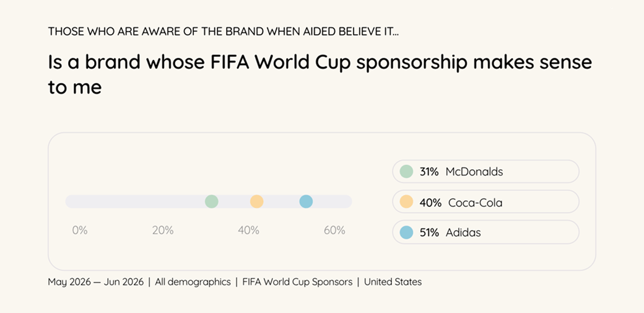
Task: Select the 31% McDonalds legend pill
Action: click(x=485, y=172)
